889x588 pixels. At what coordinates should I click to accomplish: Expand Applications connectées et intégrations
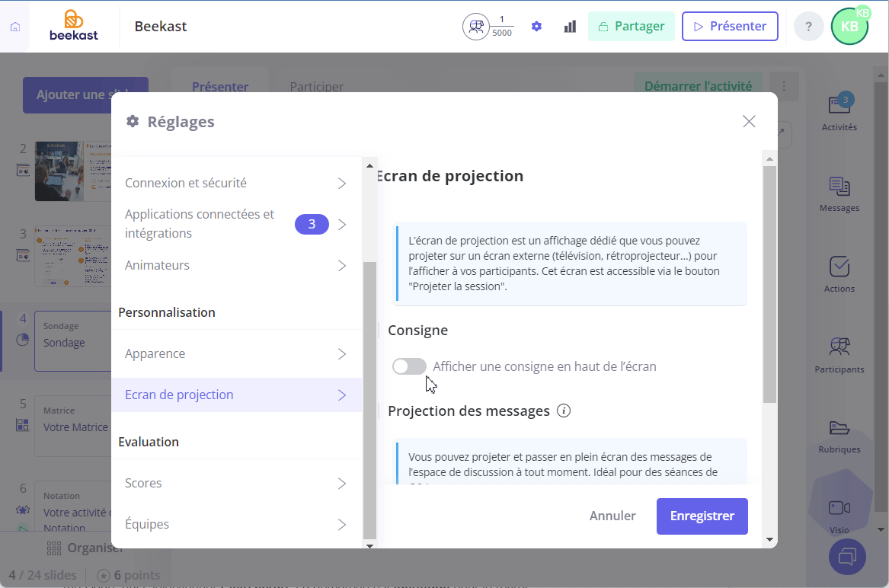click(x=236, y=224)
